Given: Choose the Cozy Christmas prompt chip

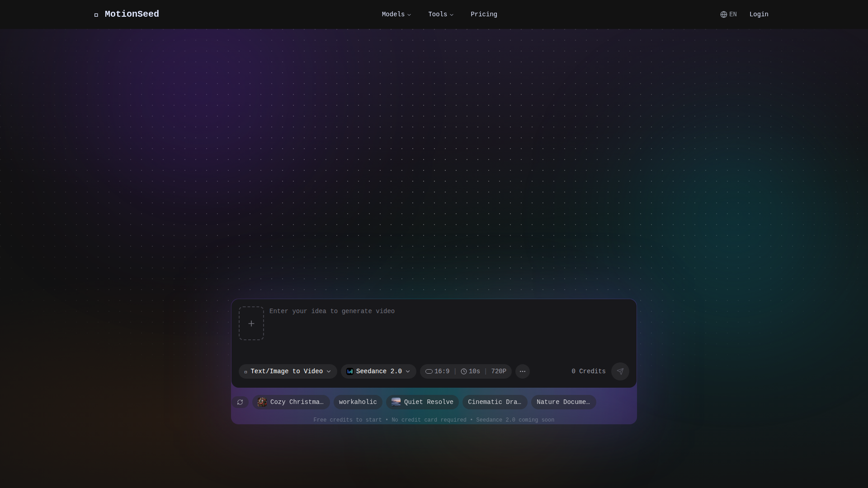Looking at the screenshot, I should click(x=291, y=402).
